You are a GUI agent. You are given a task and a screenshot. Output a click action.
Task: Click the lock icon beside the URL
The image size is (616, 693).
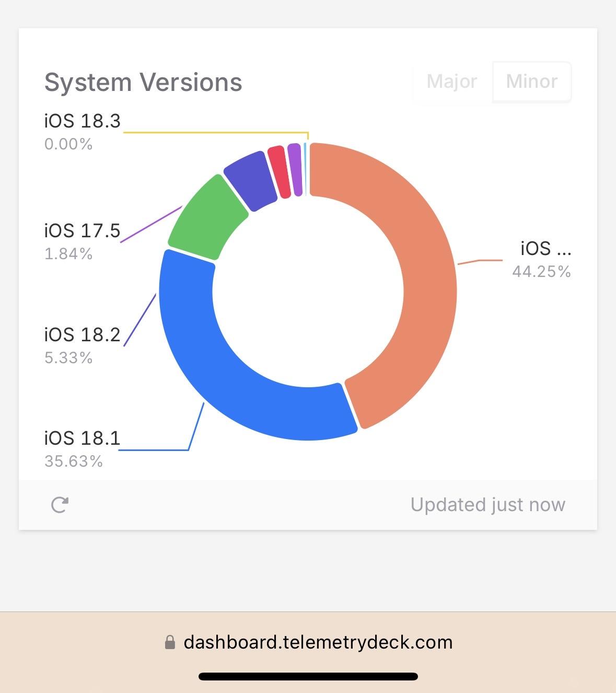click(170, 642)
